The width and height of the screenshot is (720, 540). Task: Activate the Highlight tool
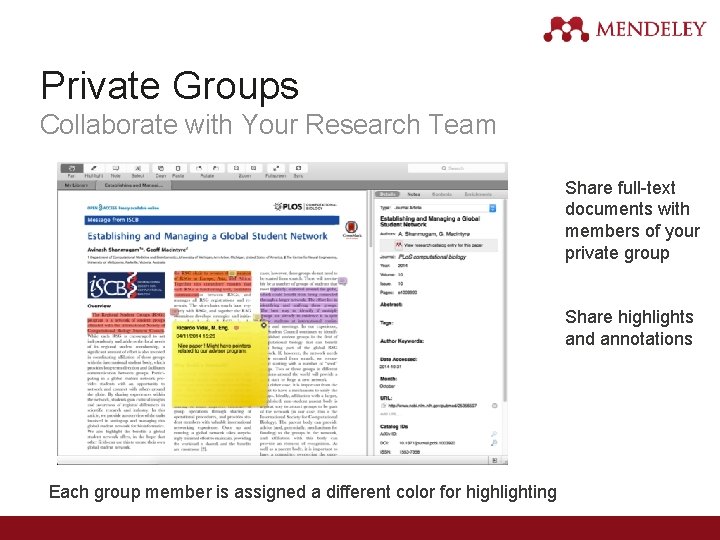pos(94,169)
